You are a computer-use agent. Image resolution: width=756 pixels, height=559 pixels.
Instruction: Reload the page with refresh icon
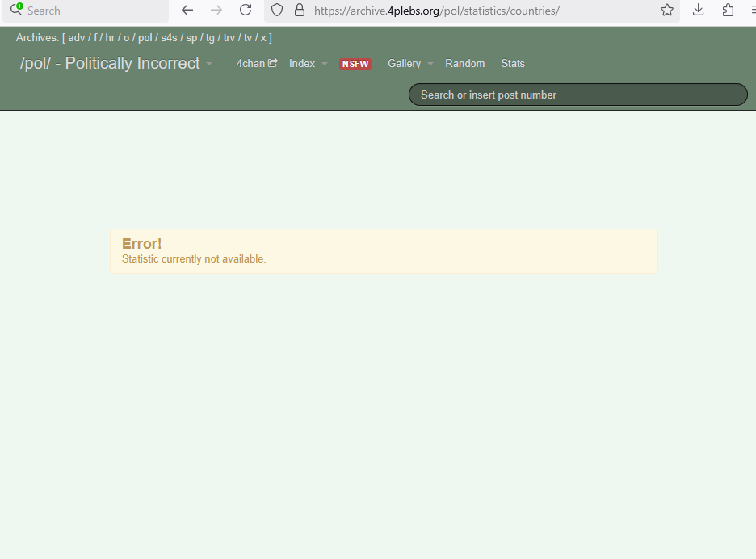coord(246,11)
